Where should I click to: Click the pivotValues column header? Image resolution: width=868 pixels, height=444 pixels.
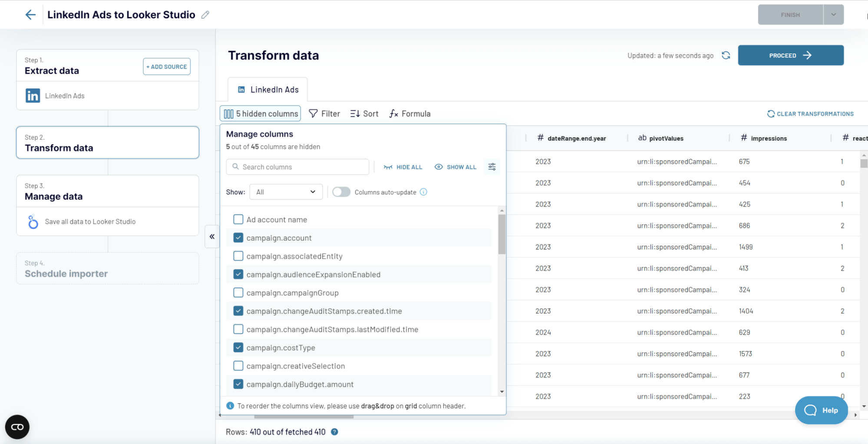click(678, 138)
